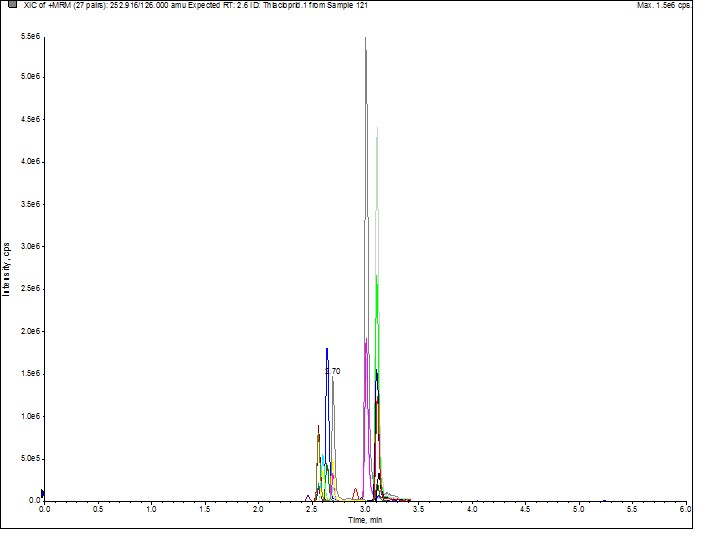Click the small purple peak at 2.45 min
The height and width of the screenshot is (541, 708).
point(308,496)
